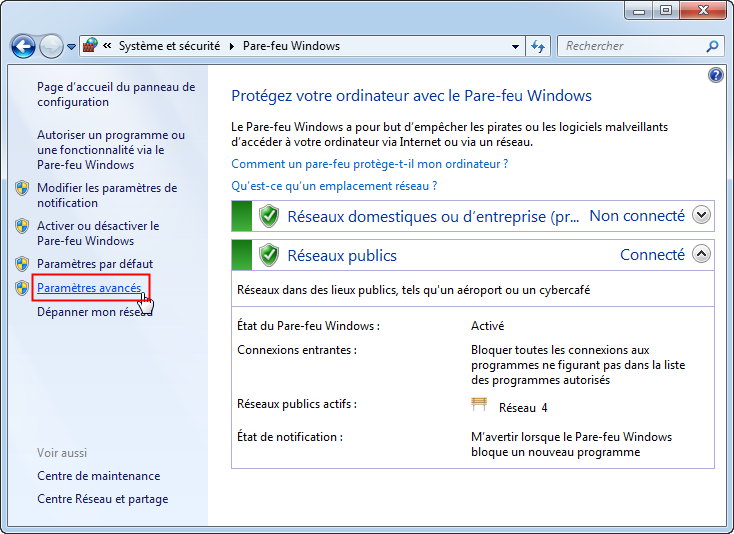
Task: Click the refresh button beside address bar
Action: pos(538,46)
